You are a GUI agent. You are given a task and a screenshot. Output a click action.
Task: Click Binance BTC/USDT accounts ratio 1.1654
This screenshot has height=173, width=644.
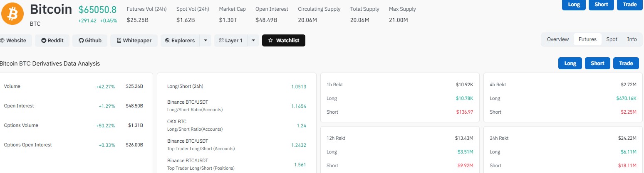click(299, 106)
